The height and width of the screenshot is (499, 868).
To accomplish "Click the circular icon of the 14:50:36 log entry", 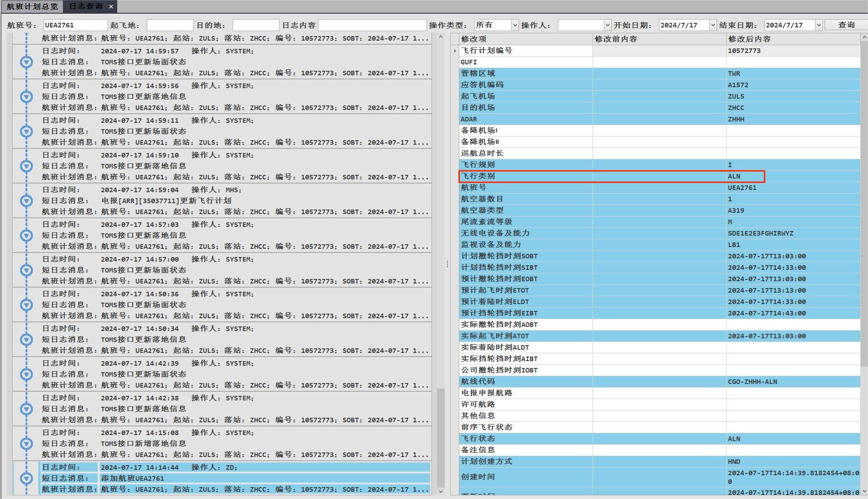I will coord(26,305).
